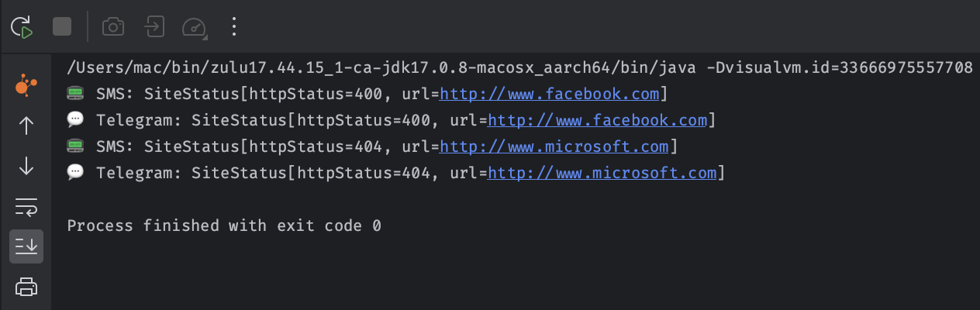
Task: Click the Exit process arrow icon
Action: tap(154, 27)
